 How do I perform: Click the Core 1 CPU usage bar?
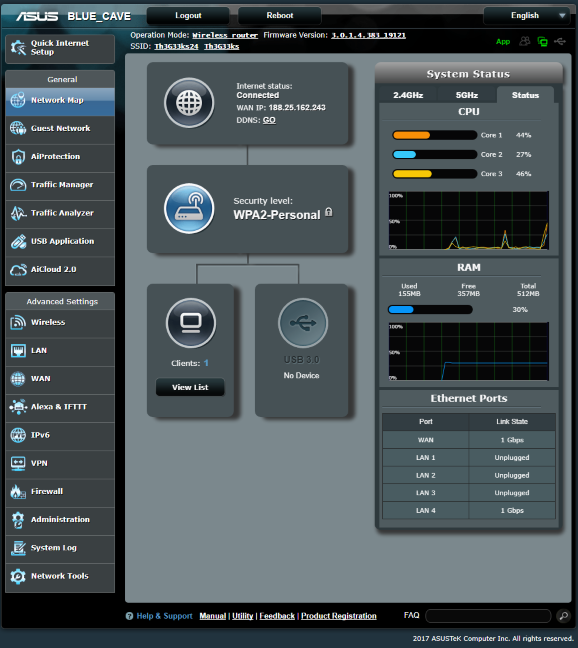435,135
